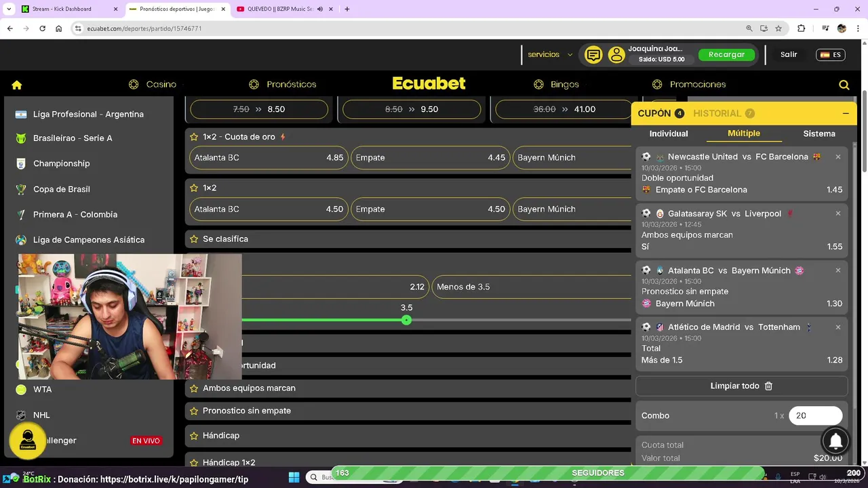Favorite the plain 1×2 market star
The width and height of the screenshot is (868, 488).
[x=194, y=188]
